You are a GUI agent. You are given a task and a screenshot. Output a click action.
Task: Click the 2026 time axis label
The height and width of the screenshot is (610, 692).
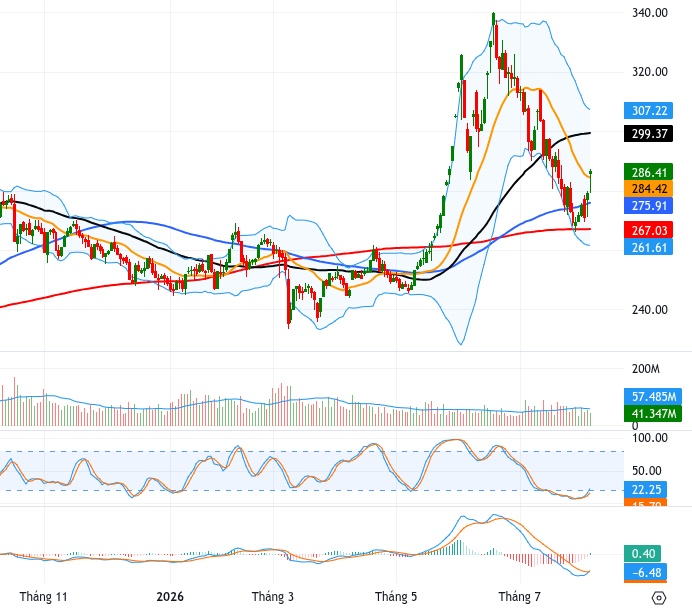tap(170, 597)
